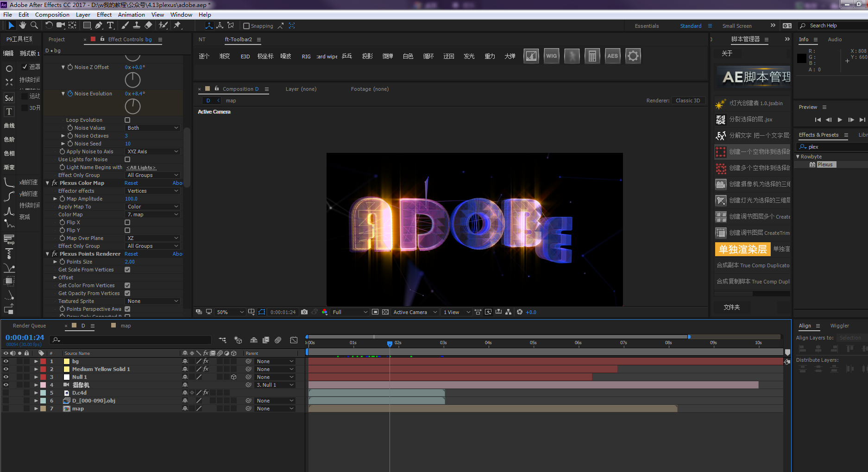Open the Animation menu
This screenshot has height=472, width=868.
tap(132, 14)
